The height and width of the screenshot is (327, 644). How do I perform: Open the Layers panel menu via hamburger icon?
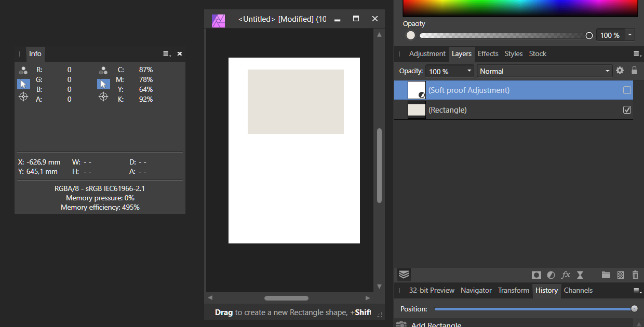coord(637,53)
